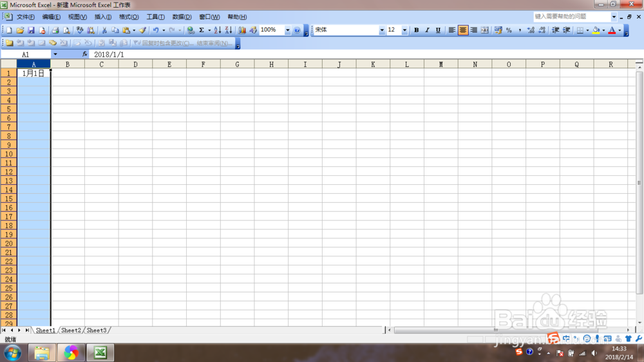Open the font size dropdown
644x362 pixels.
coord(404,30)
